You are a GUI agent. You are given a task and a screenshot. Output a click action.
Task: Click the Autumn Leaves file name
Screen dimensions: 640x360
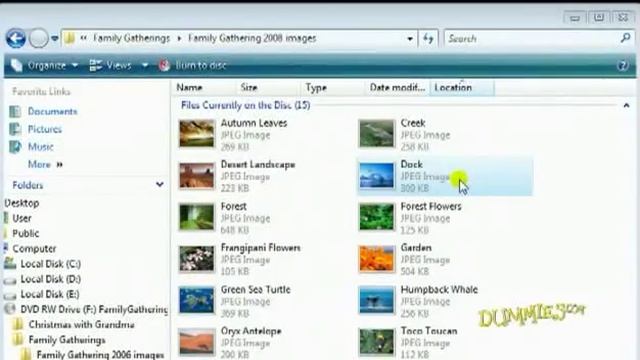(254, 123)
